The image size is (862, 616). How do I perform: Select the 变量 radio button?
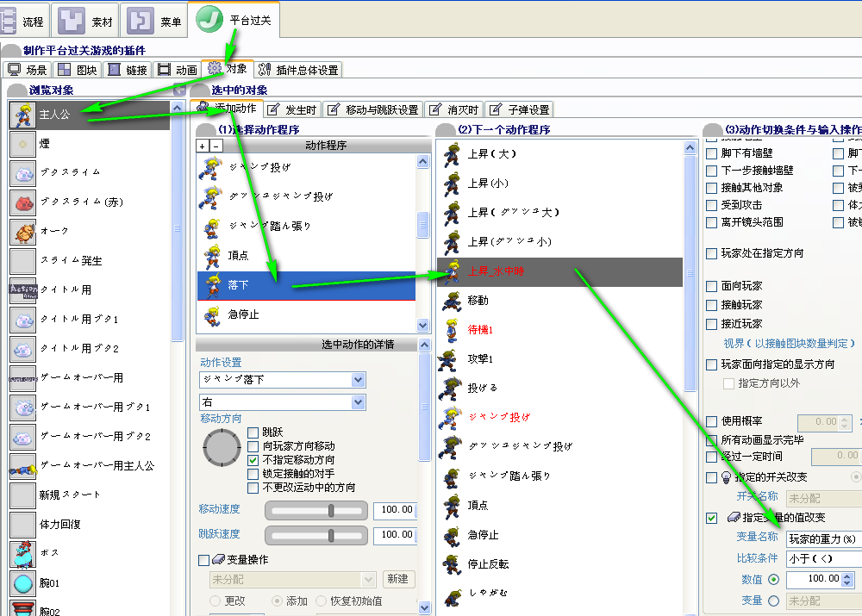[x=773, y=601]
